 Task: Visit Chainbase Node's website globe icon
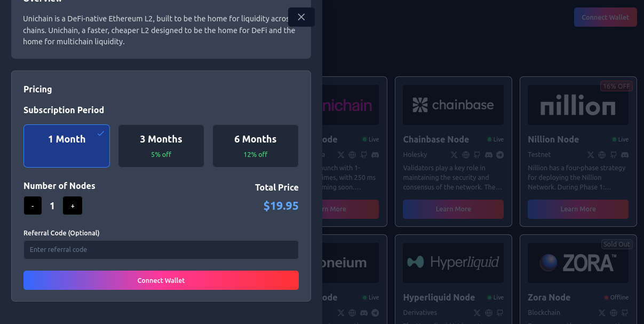pos(466,155)
